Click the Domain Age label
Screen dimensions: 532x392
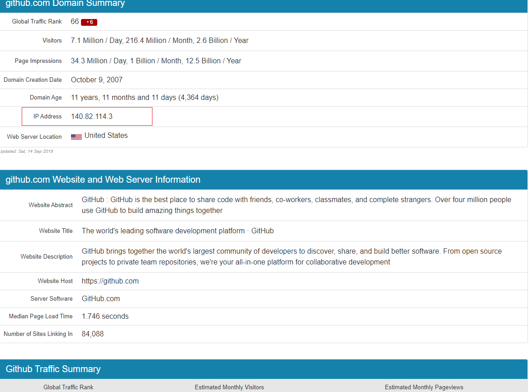point(46,97)
